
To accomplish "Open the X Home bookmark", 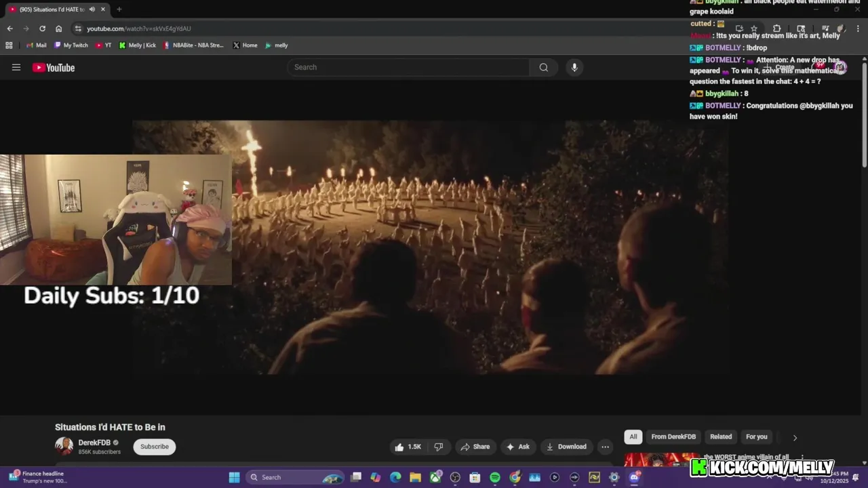I will pos(245,45).
